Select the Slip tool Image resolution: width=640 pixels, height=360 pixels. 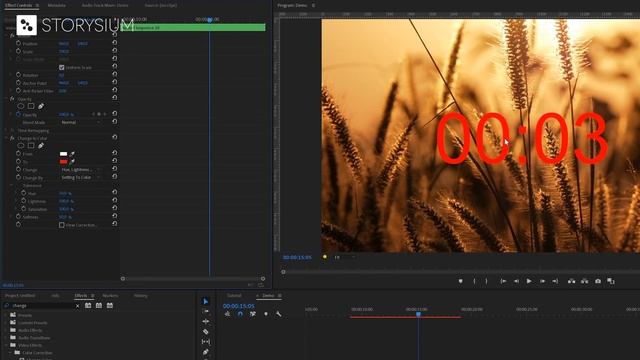206,342
